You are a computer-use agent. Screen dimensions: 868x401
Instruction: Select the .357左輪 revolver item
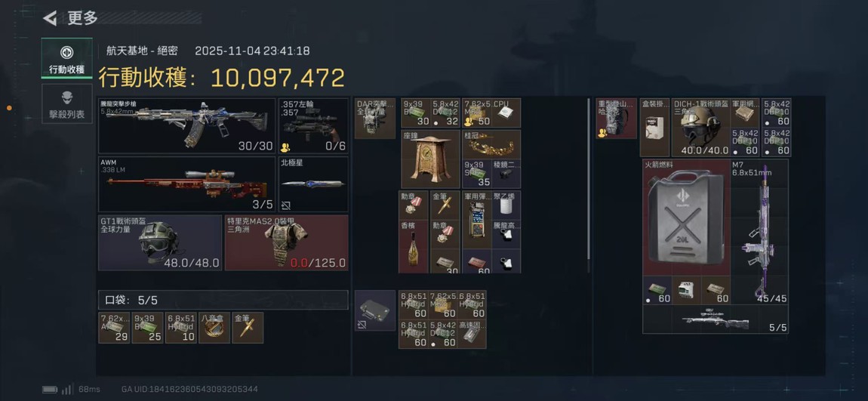coord(313,126)
